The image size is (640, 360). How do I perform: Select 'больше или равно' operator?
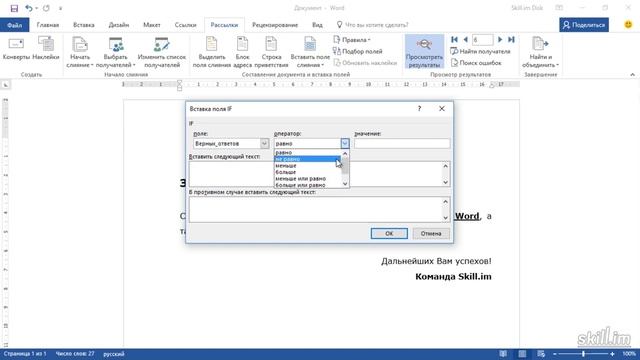point(307,185)
